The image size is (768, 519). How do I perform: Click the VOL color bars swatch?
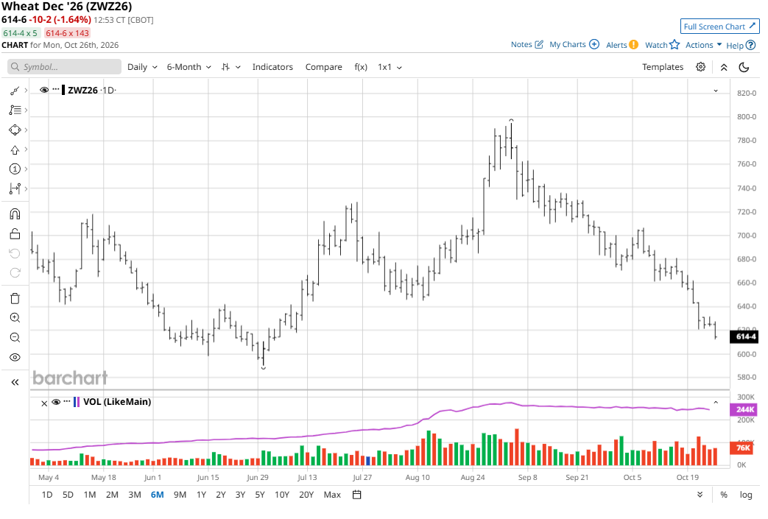click(x=76, y=402)
